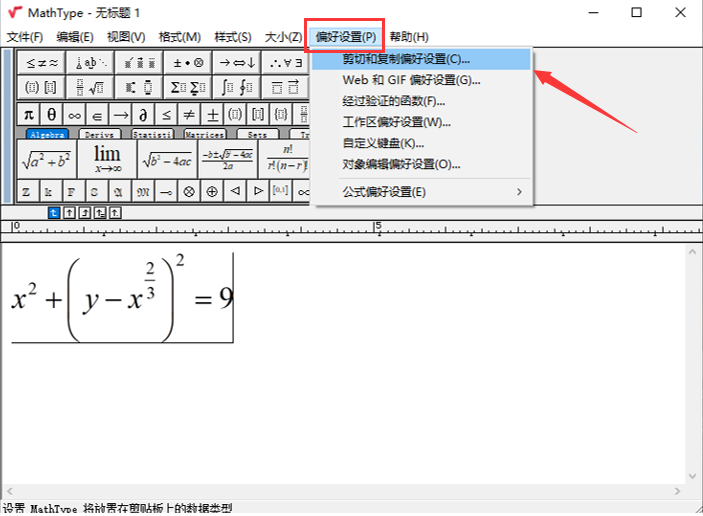Choose 工作区偏好设置(W)...
This screenshot has height=516, width=703.
pos(421,122)
